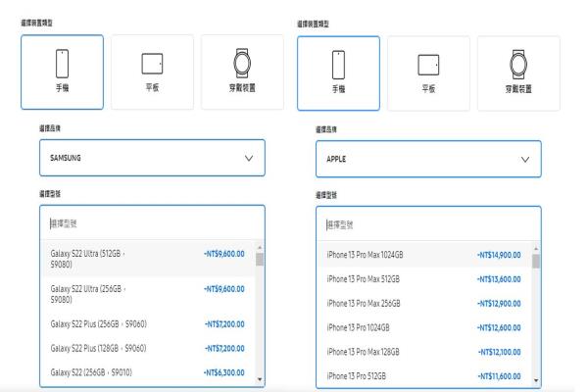Choose iPhone 13 Pro Max 256GB
The image size is (588, 392).
point(424,303)
